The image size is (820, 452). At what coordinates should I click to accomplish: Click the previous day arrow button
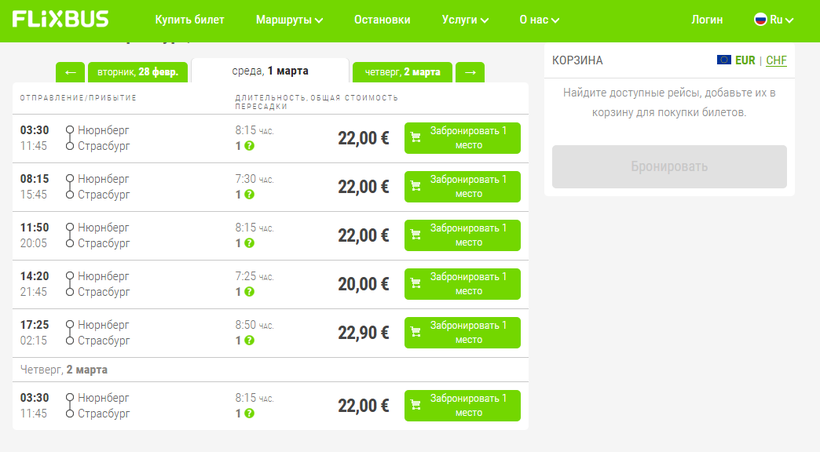pos(70,72)
